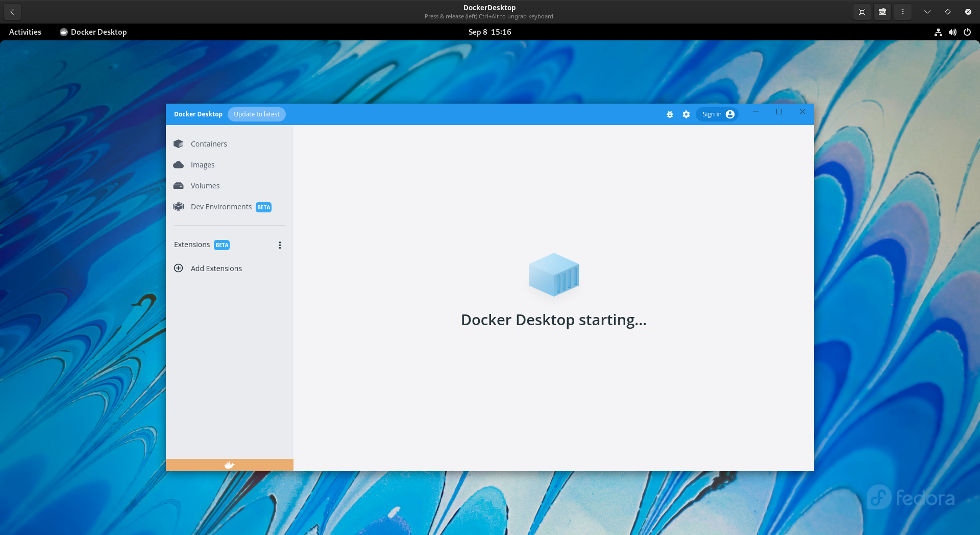Select Dev Environments in the sidebar
The image size is (980, 535).
tap(230, 207)
